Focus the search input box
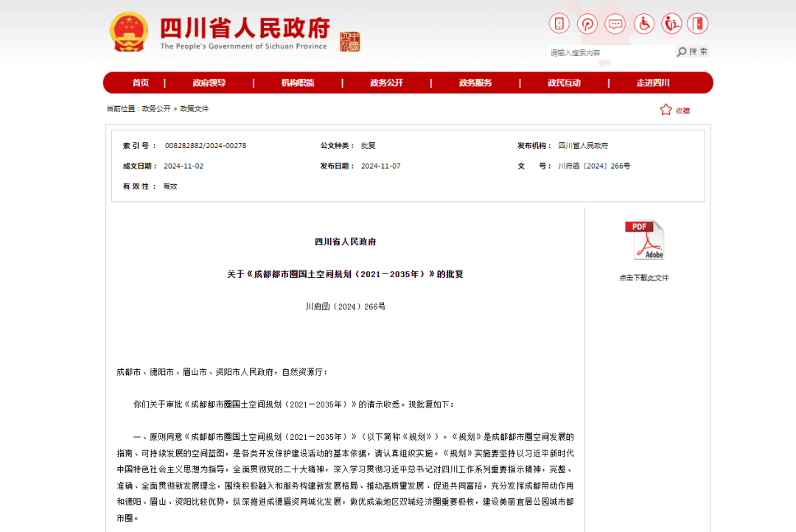The width and height of the screenshot is (796, 532). (611, 52)
